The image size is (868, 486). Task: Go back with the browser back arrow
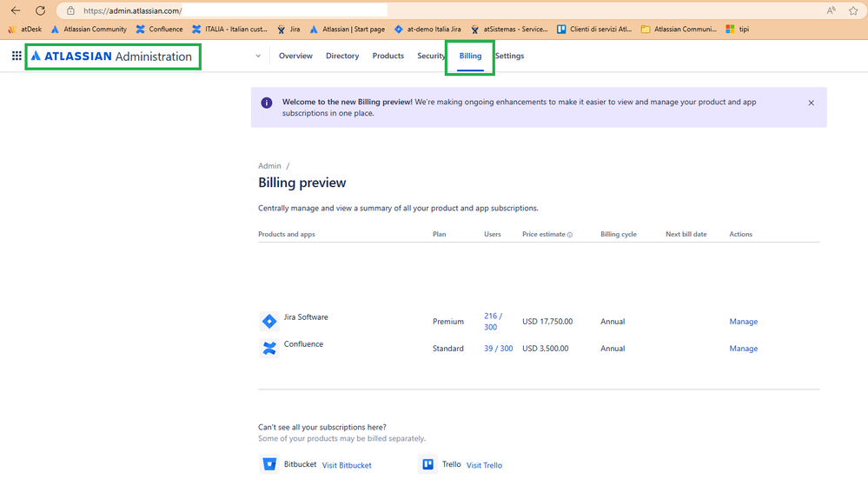tap(16, 10)
